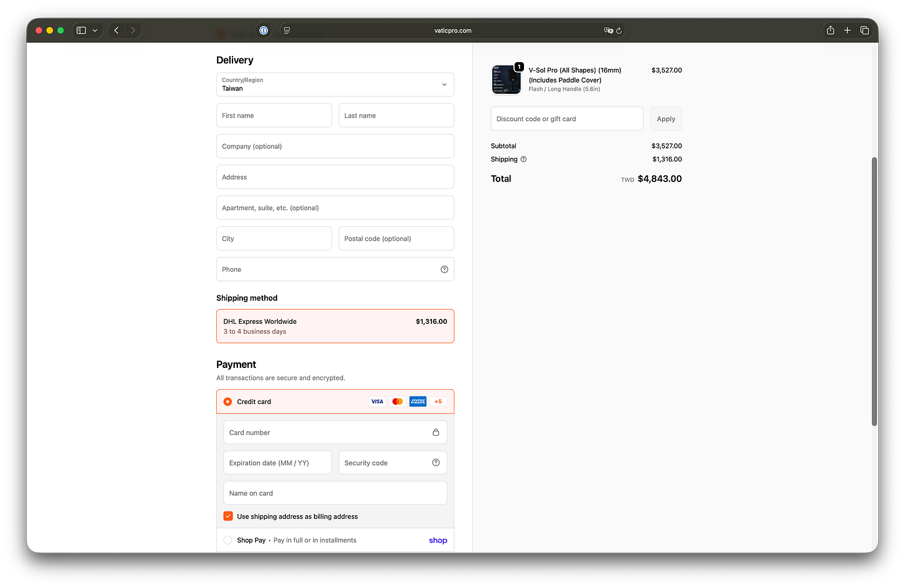Click the Discount code or gift card field
The height and width of the screenshot is (588, 905).
pyautogui.click(x=567, y=119)
